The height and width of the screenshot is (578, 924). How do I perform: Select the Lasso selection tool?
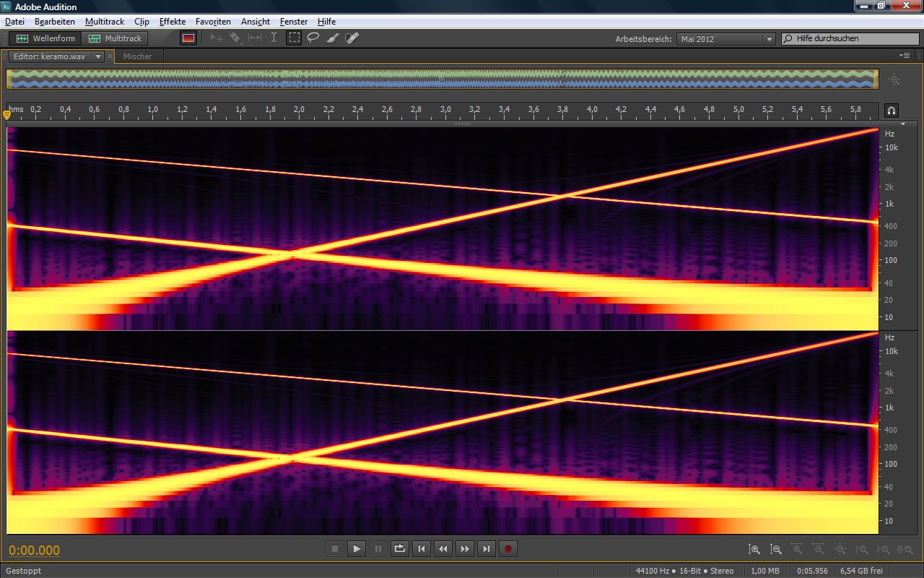coord(313,38)
